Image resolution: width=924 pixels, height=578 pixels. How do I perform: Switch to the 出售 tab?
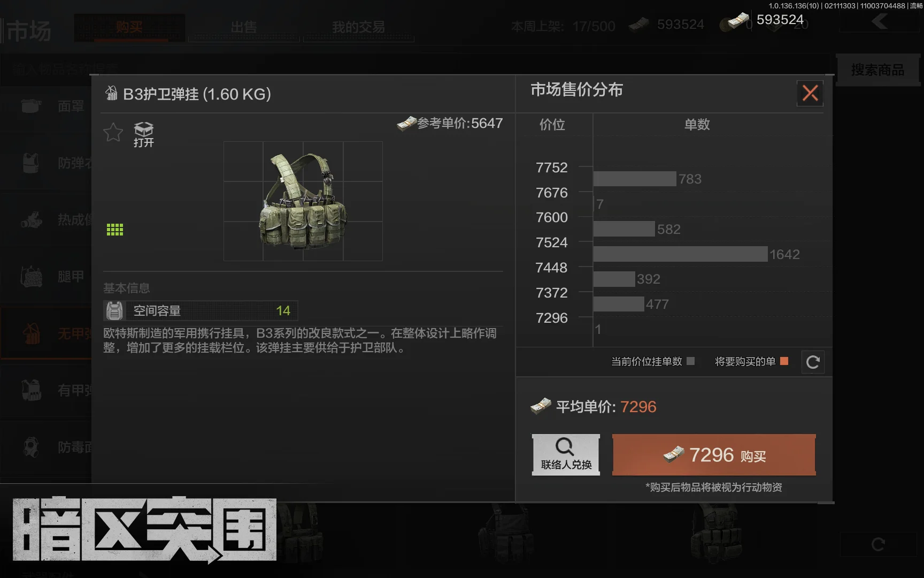coord(244,27)
